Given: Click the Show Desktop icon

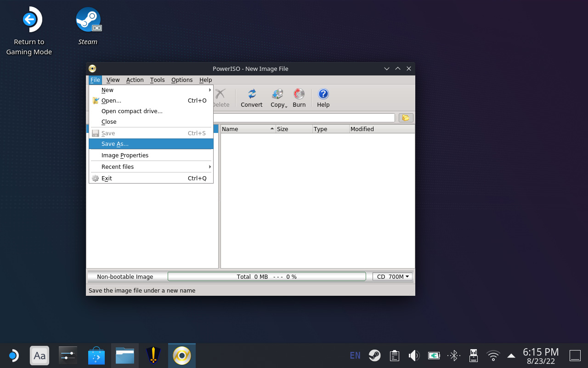Looking at the screenshot, I should point(575,356).
